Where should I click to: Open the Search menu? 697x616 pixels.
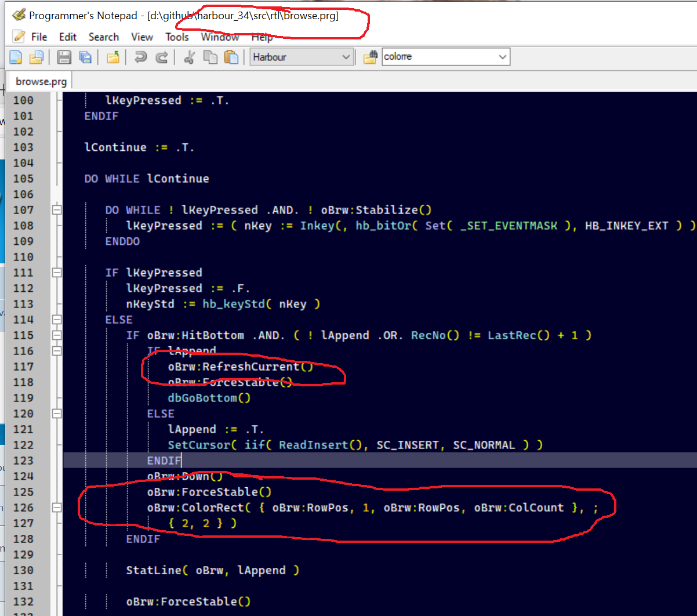tap(103, 37)
